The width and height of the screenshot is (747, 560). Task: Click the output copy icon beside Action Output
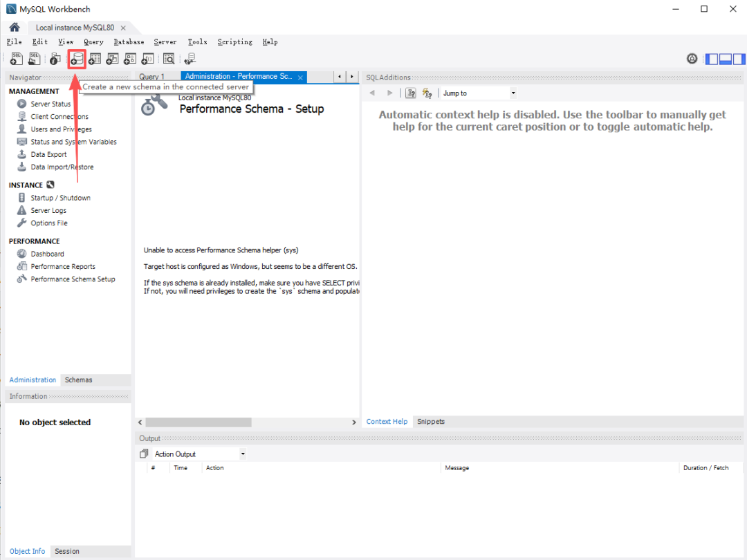[144, 454]
